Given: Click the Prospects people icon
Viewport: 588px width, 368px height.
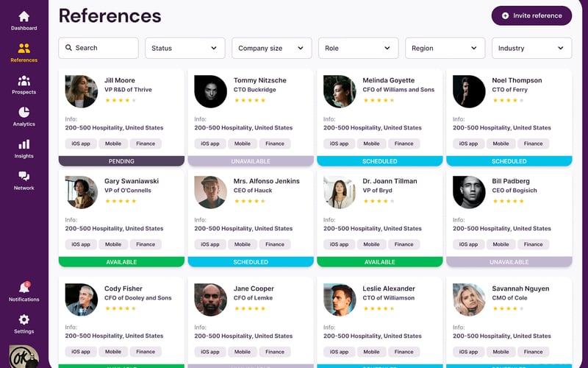Looking at the screenshot, I should (x=24, y=81).
